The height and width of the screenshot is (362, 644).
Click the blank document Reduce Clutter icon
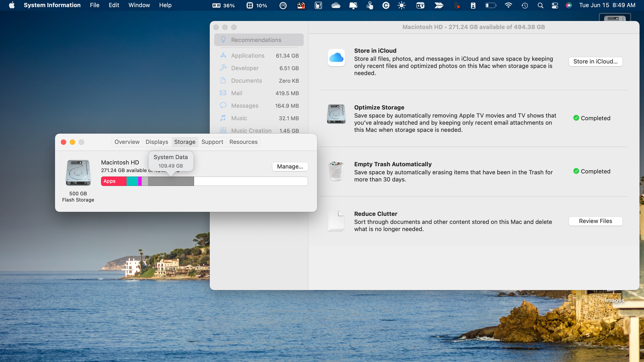pos(336,221)
